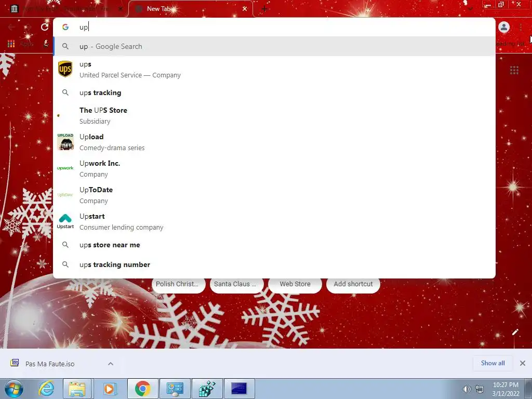
Task: Switch to the New Tab tab
Action: pos(190,9)
